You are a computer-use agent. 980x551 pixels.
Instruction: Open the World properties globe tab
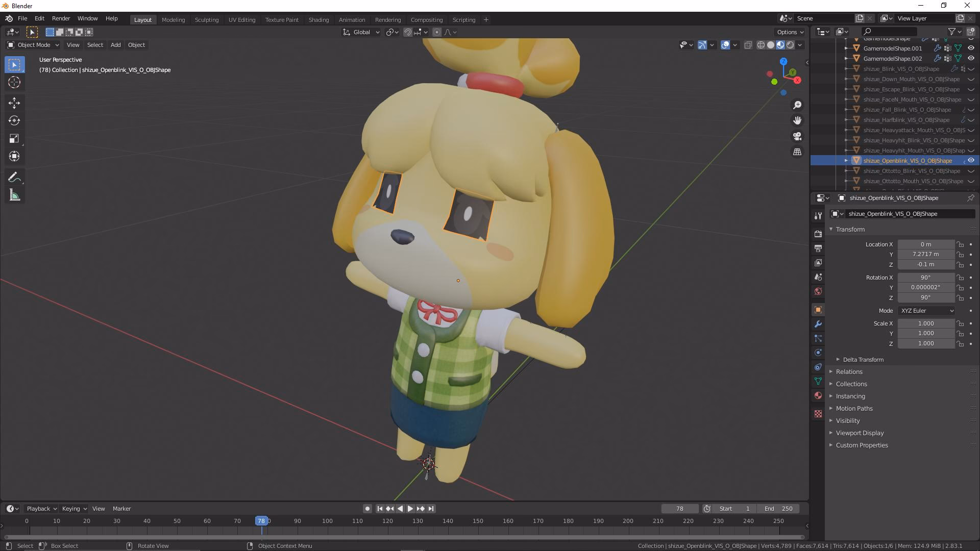pos(818,291)
